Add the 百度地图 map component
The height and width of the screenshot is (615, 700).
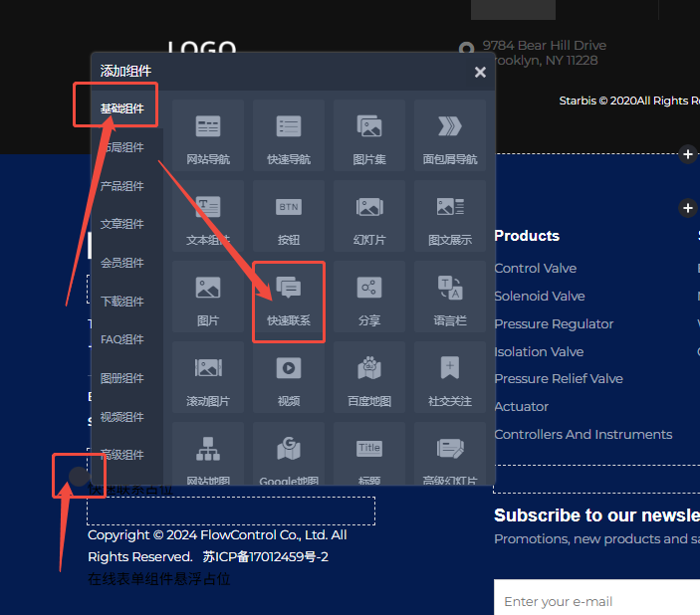click(369, 378)
